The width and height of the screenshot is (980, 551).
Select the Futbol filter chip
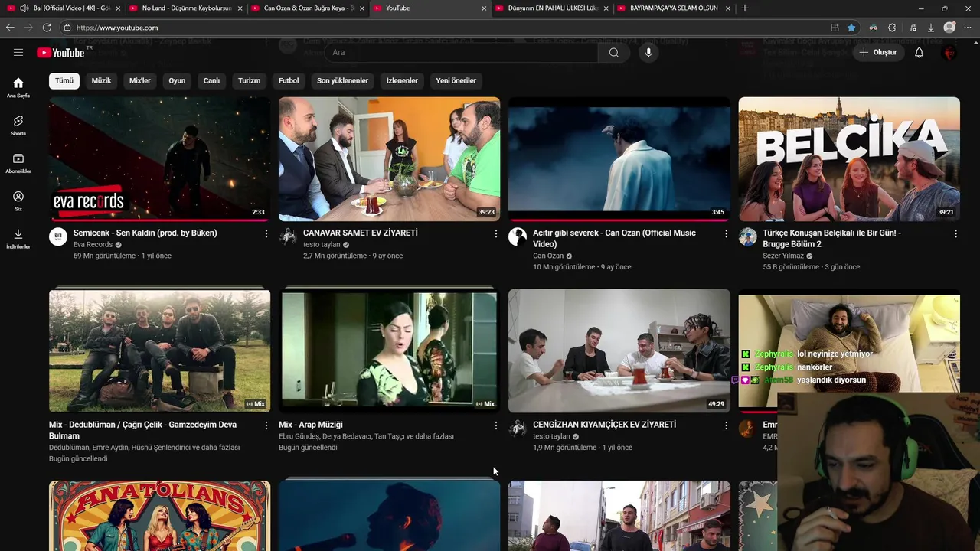(289, 80)
